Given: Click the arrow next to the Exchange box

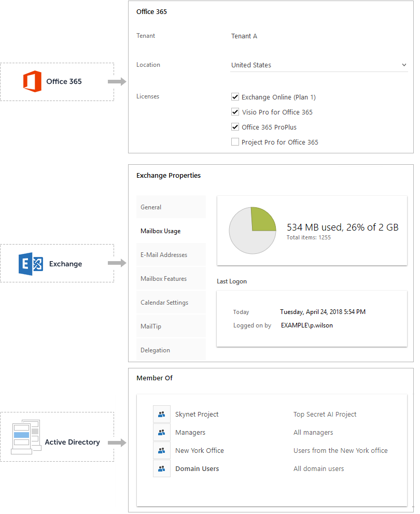Looking at the screenshot, I should pyautogui.click(x=117, y=263).
